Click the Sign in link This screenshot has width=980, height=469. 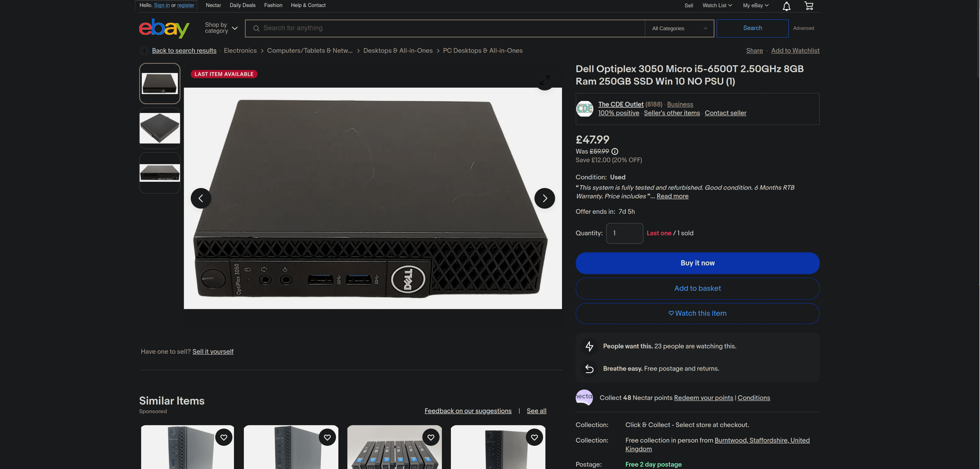point(162,5)
